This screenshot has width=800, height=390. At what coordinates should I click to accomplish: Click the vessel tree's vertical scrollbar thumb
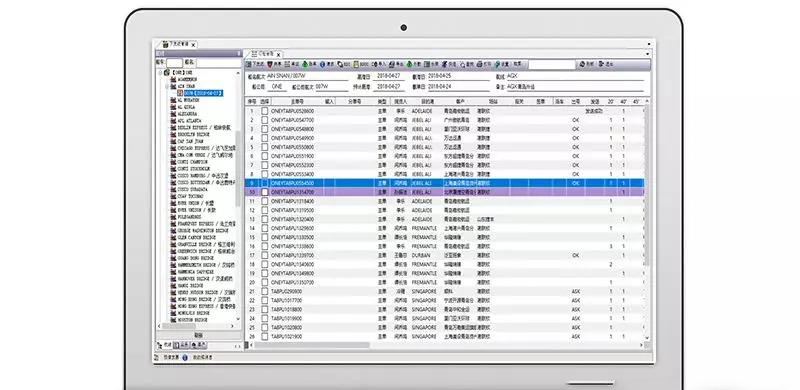pos(238,168)
